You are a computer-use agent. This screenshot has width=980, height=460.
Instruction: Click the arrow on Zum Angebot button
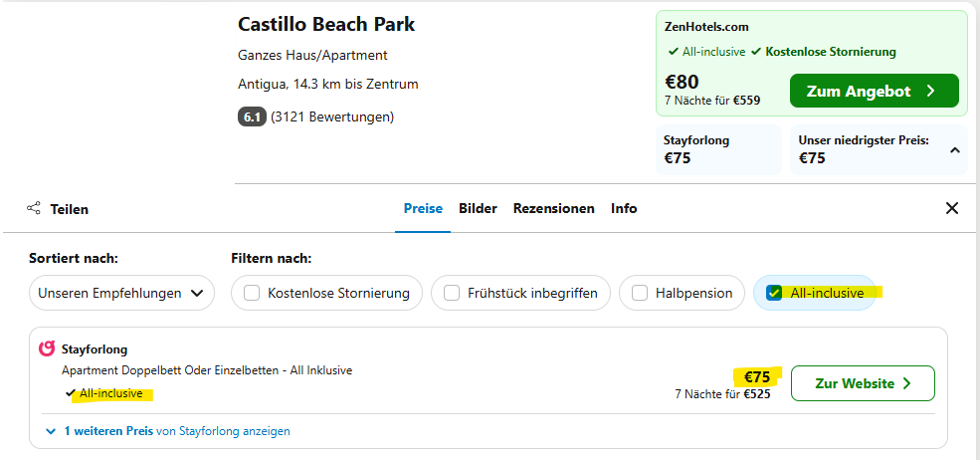tap(930, 92)
